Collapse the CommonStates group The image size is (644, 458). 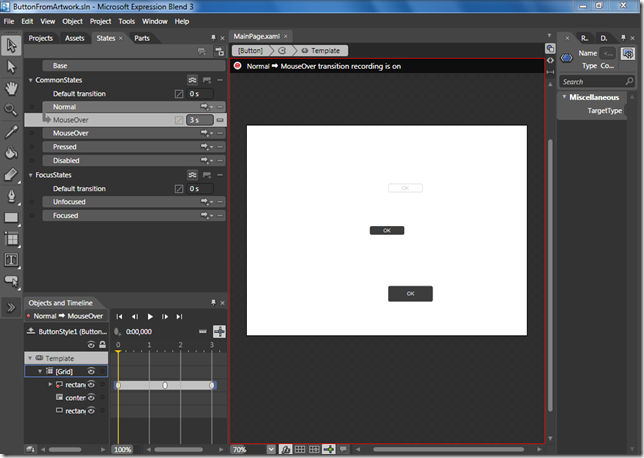(x=30, y=80)
